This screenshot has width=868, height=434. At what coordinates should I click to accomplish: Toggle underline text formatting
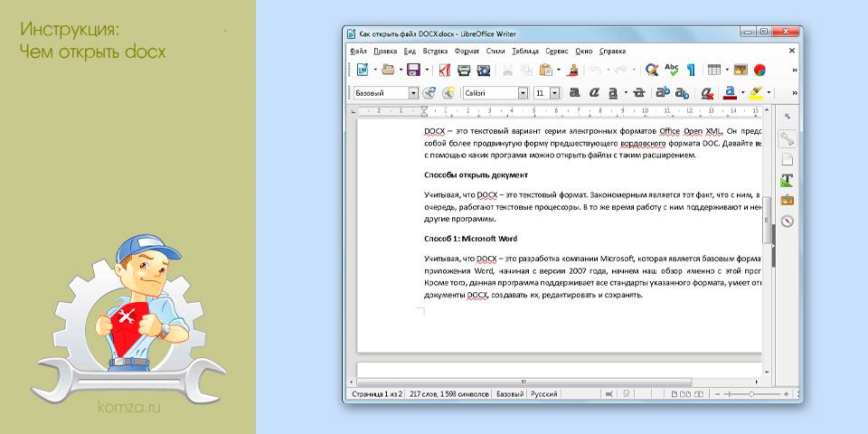tap(613, 93)
